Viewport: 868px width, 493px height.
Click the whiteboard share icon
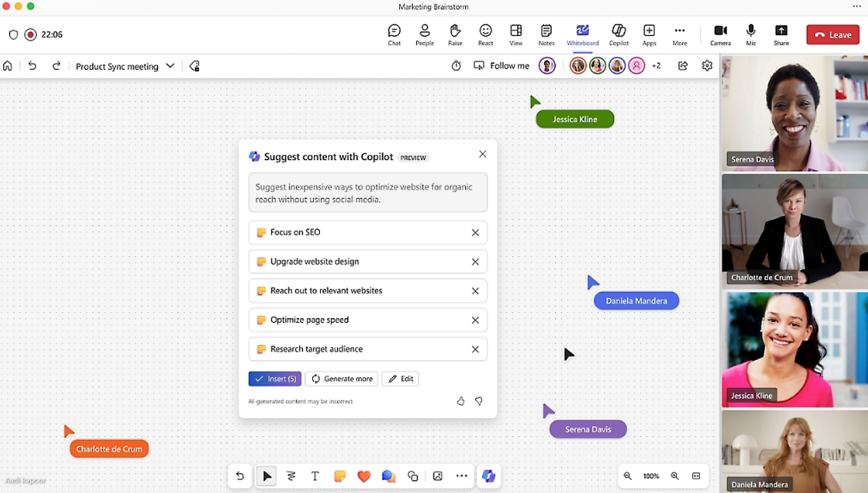pyautogui.click(x=682, y=66)
